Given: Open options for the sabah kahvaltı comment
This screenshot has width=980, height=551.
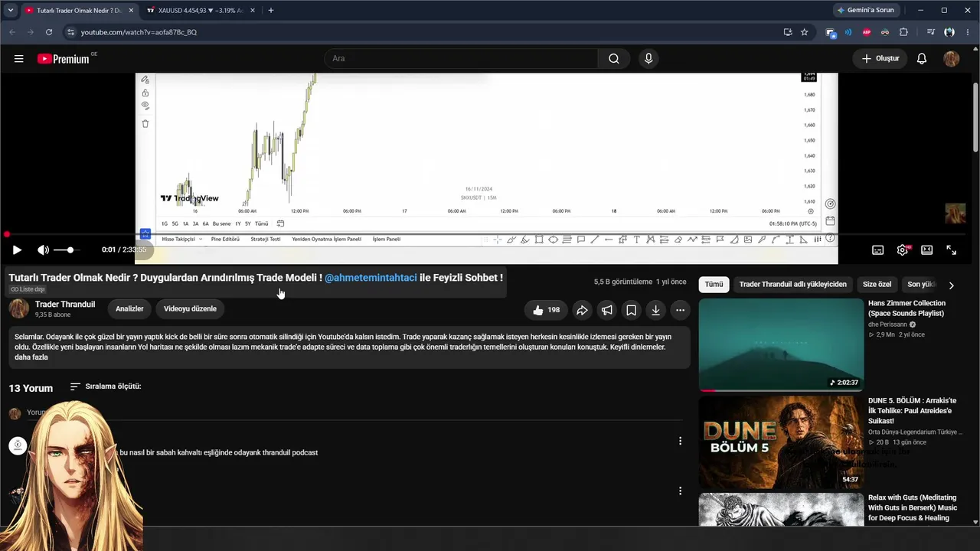Looking at the screenshot, I should tap(680, 441).
